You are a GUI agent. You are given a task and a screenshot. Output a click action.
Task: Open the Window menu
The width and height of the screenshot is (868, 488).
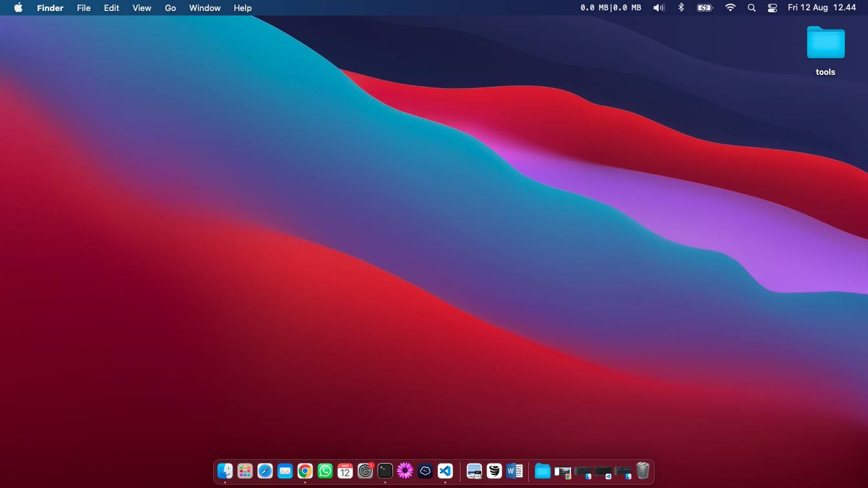[x=205, y=8]
